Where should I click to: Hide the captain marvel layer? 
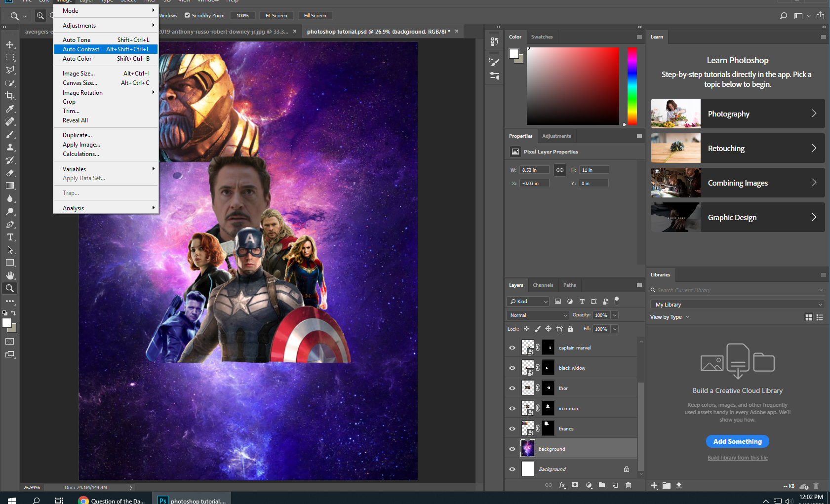point(512,348)
